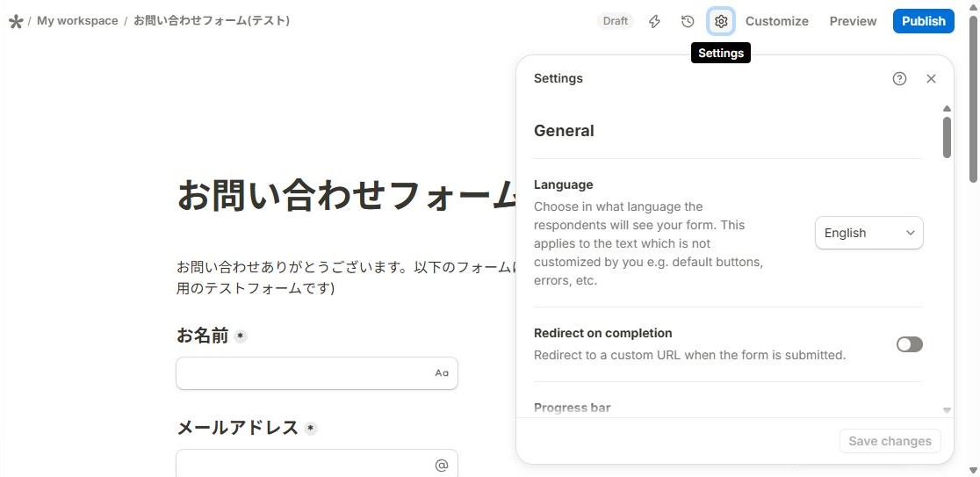Image resolution: width=980 pixels, height=477 pixels.
Task: Click the お名前 text input field
Action: pos(317,373)
